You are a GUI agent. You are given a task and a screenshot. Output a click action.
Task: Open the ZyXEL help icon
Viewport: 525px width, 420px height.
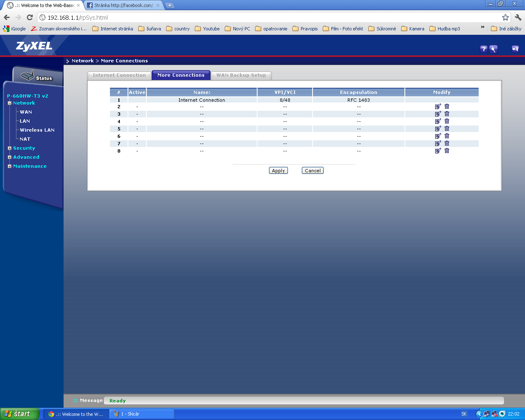point(484,49)
